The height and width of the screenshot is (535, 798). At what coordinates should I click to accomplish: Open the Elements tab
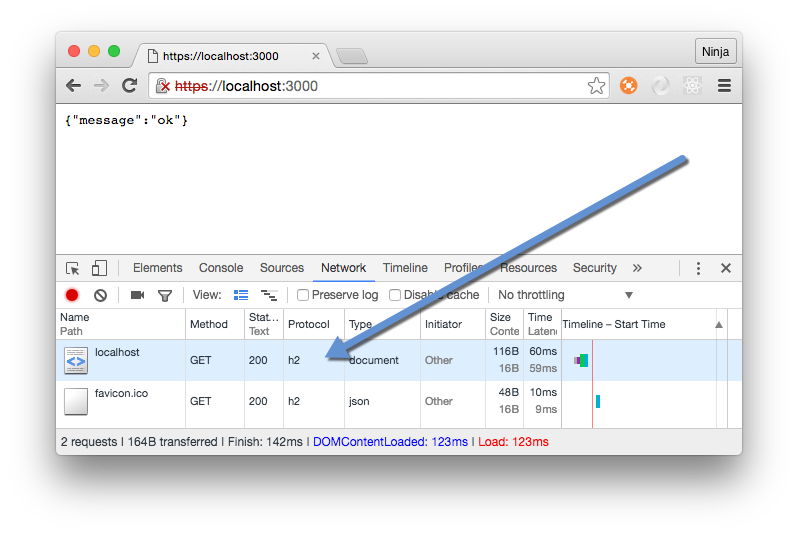click(157, 268)
